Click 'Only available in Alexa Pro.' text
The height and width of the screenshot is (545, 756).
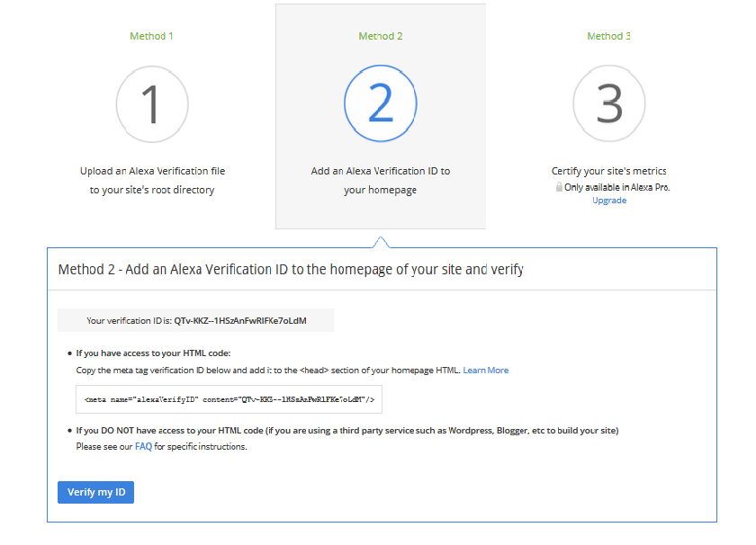[617, 187]
